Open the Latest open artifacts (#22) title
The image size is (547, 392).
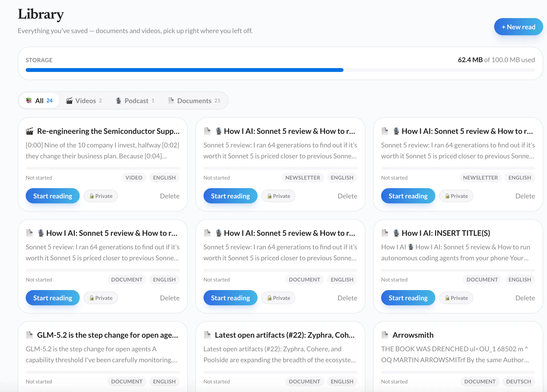(x=285, y=335)
